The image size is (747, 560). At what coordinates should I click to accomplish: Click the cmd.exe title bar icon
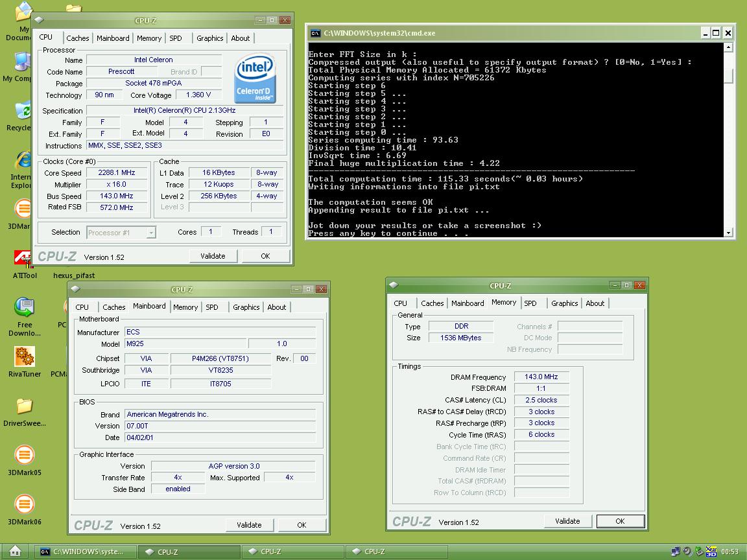(x=315, y=33)
